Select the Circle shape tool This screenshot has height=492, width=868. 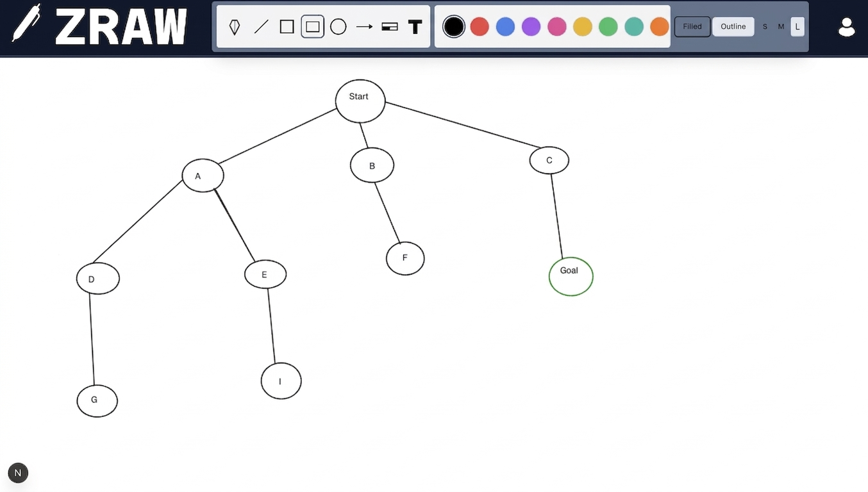tap(338, 27)
